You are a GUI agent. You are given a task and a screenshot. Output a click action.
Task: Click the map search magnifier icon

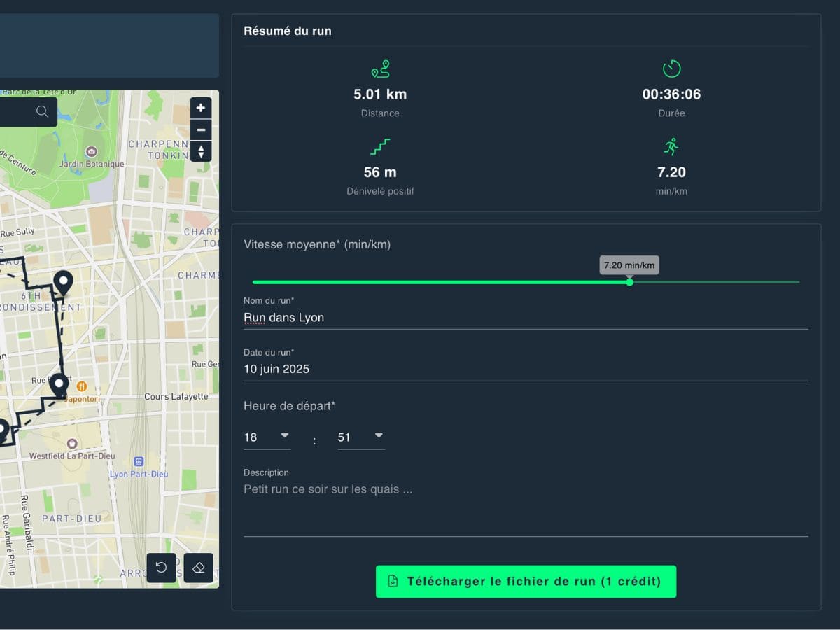point(43,111)
